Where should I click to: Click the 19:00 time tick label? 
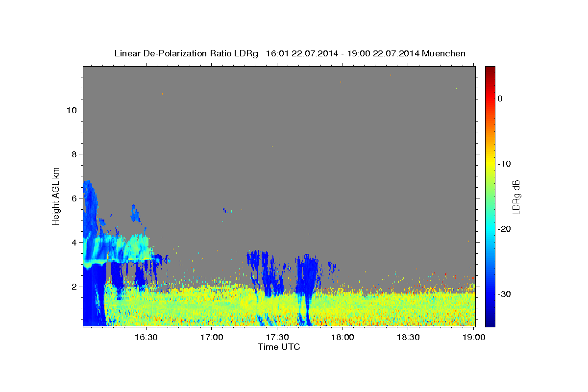click(474, 337)
